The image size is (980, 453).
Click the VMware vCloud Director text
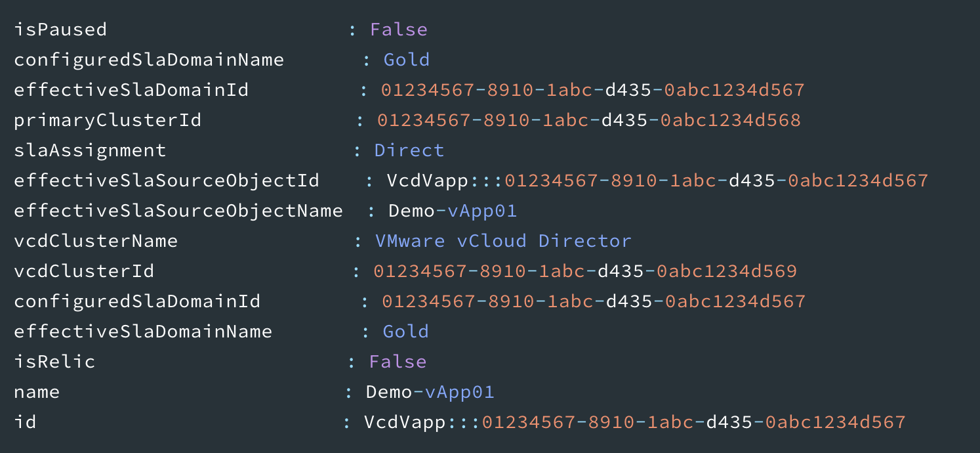[x=503, y=241]
